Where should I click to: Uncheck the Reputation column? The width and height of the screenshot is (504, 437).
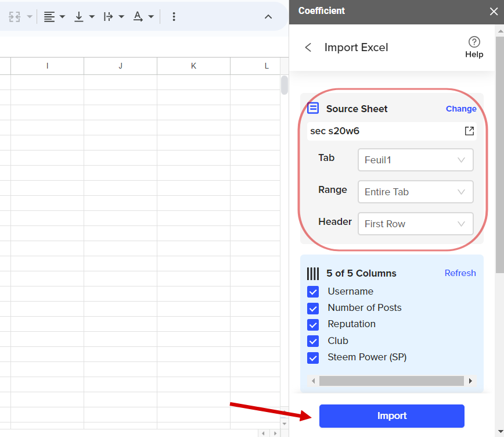point(313,325)
